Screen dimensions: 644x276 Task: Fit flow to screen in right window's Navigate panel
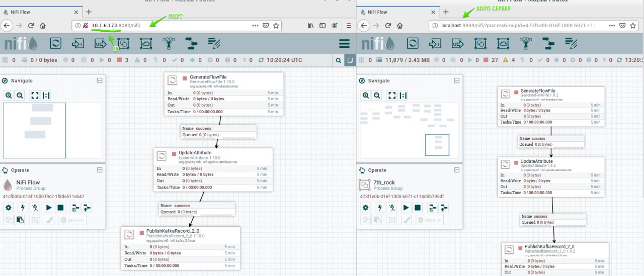[391, 95]
